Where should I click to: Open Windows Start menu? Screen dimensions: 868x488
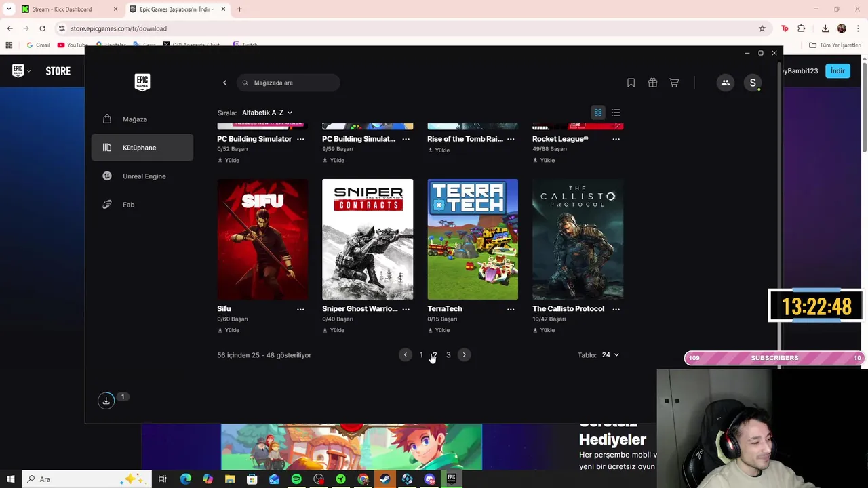click(10, 479)
